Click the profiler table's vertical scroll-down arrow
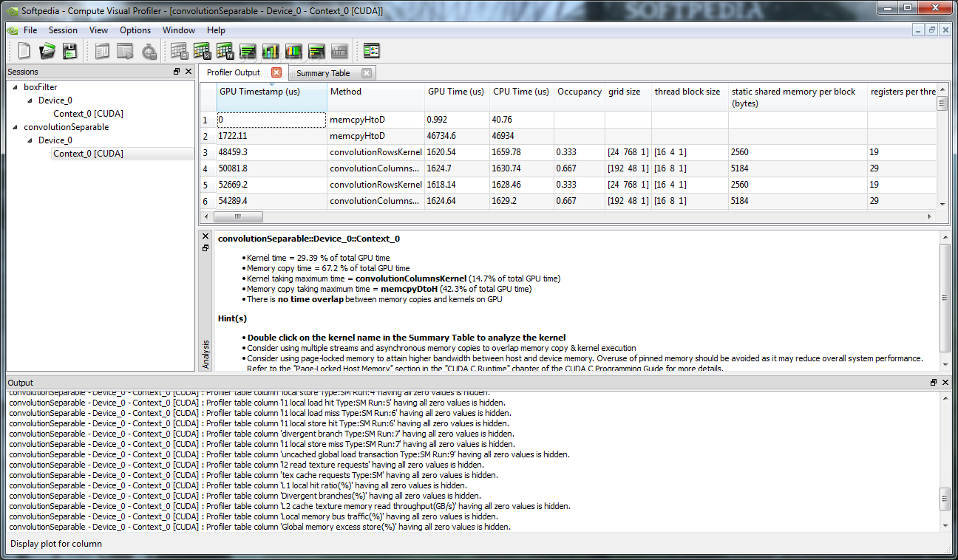The image size is (958, 560). [x=942, y=204]
